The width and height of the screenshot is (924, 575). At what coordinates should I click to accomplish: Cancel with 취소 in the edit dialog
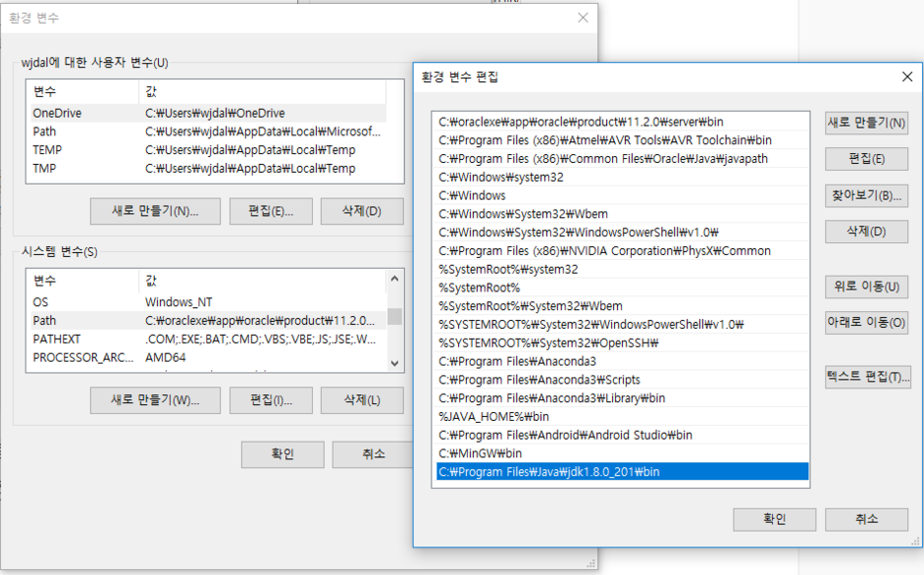867,519
